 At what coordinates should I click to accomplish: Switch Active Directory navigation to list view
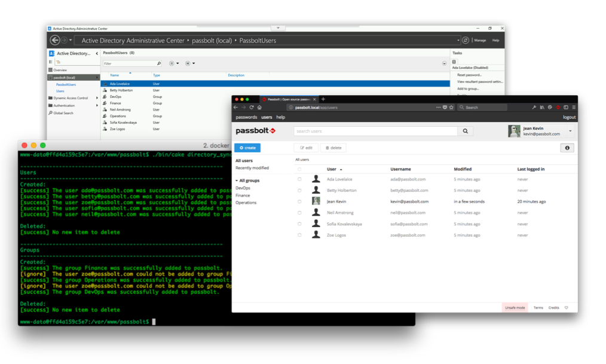click(x=51, y=62)
